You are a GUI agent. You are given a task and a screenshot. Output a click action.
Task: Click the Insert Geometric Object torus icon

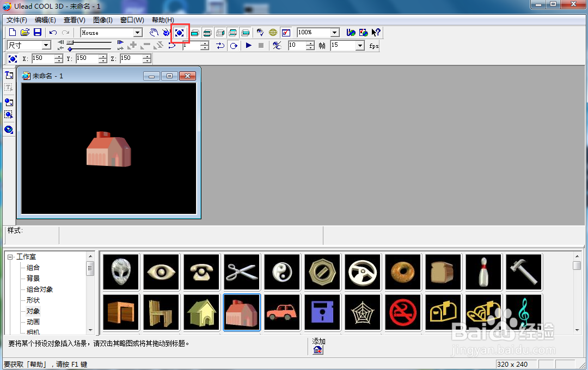9,129
